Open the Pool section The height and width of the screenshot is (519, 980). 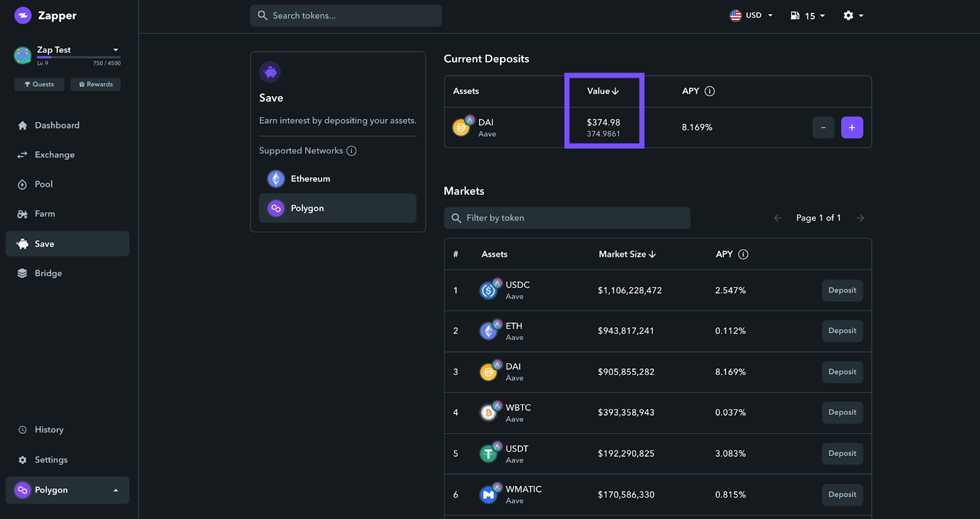[x=67, y=184]
